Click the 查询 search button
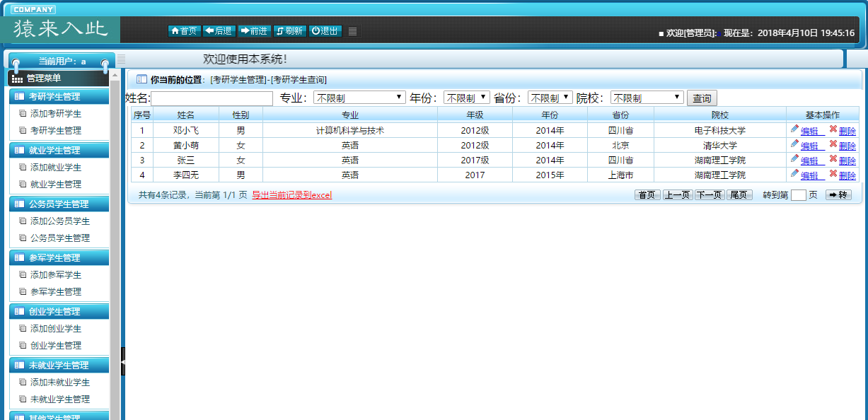This screenshot has height=420, width=868. (702, 98)
